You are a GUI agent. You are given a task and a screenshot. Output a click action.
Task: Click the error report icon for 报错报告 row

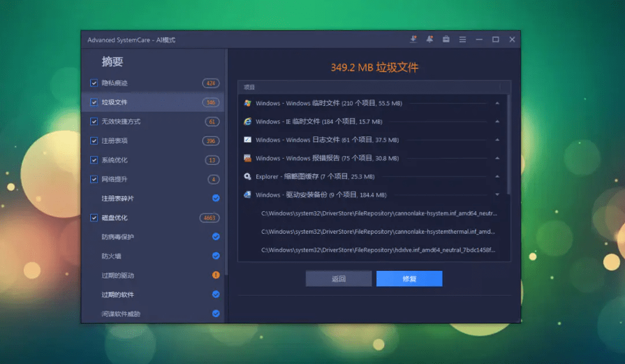(x=248, y=158)
